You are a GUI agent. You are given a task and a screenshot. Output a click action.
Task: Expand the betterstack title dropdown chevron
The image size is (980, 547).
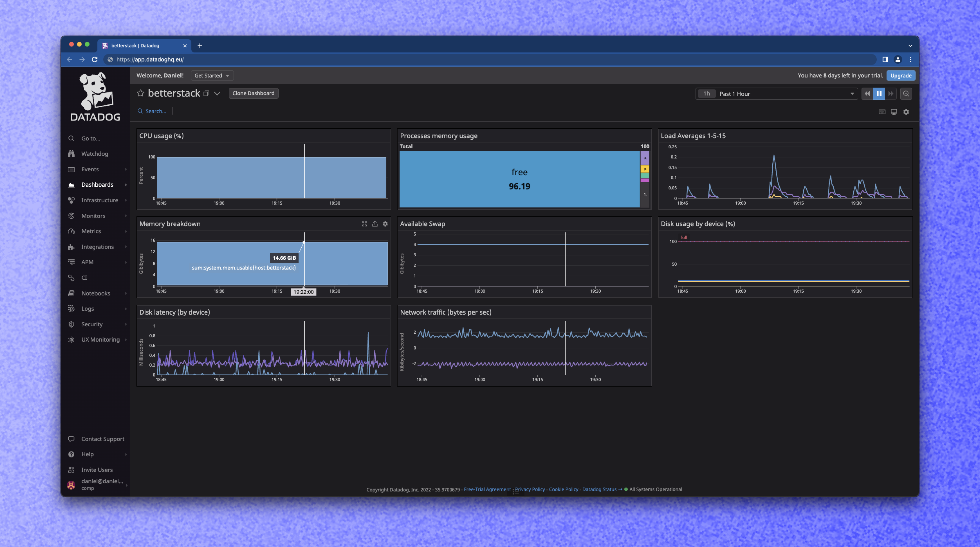[x=217, y=93]
